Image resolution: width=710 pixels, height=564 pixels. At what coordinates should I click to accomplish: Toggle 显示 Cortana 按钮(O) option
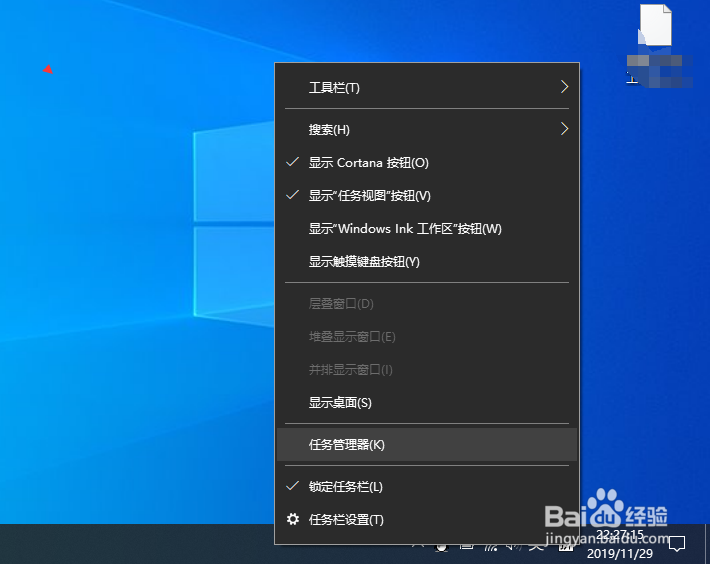427,163
